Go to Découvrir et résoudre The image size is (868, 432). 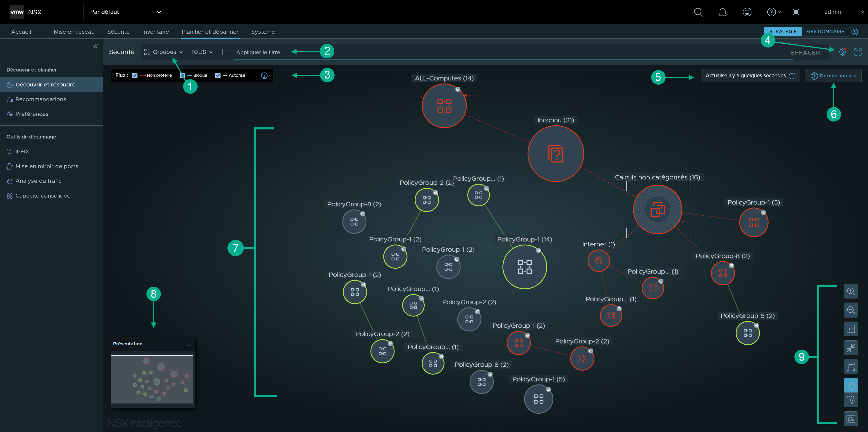click(52, 85)
